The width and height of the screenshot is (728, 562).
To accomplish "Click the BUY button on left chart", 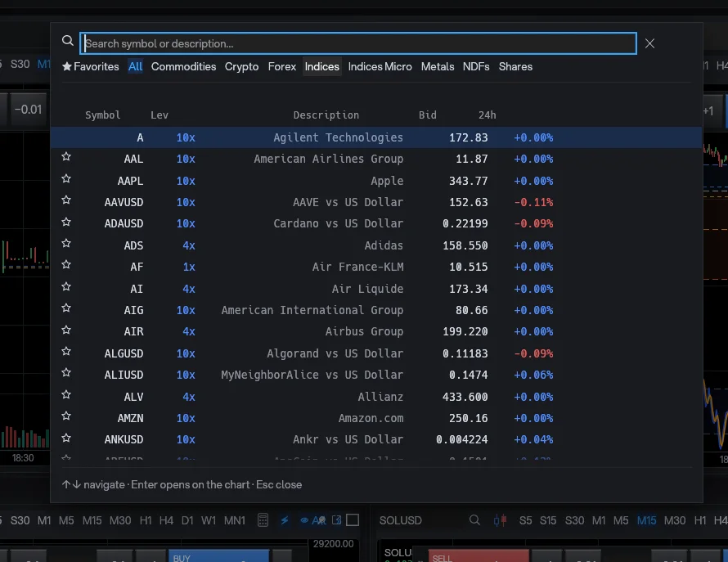I will [218, 556].
